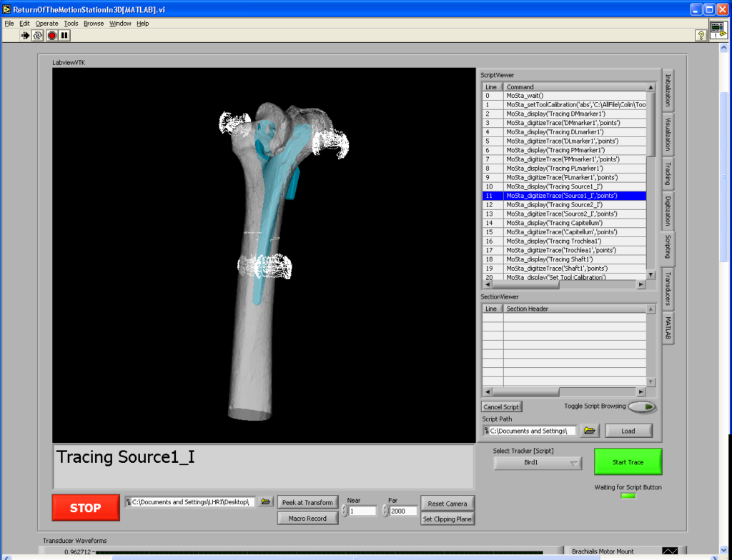The height and width of the screenshot is (560, 732).
Task: Click the Waiting for Script Button indicator
Action: point(628,496)
